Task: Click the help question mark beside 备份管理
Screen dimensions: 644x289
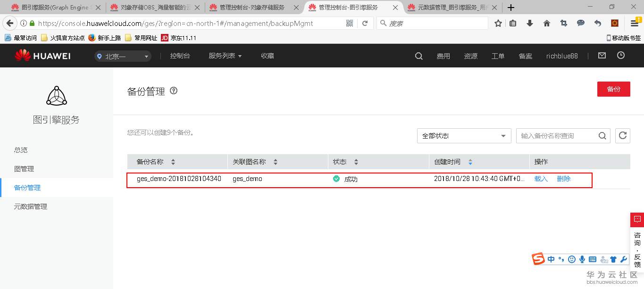Action: point(174,91)
